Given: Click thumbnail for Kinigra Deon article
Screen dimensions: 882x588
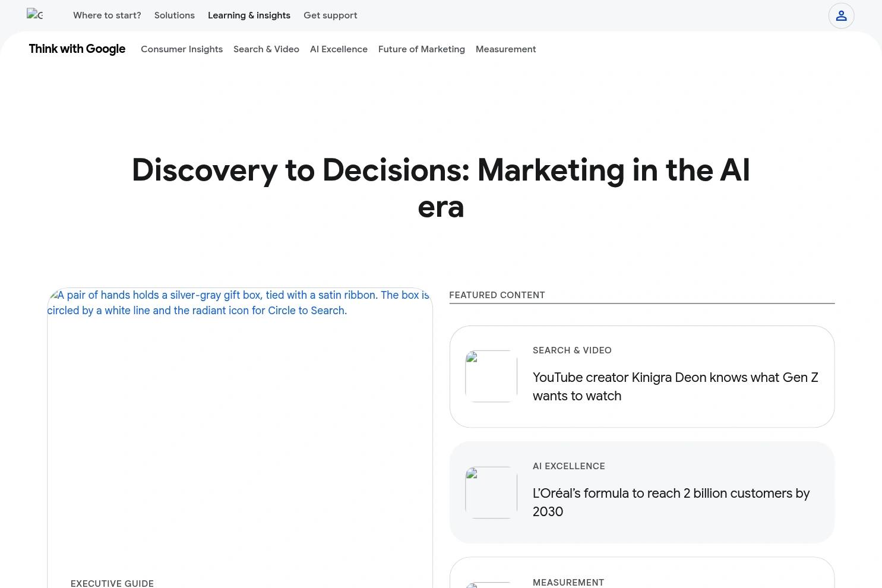Looking at the screenshot, I should pyautogui.click(x=491, y=377).
